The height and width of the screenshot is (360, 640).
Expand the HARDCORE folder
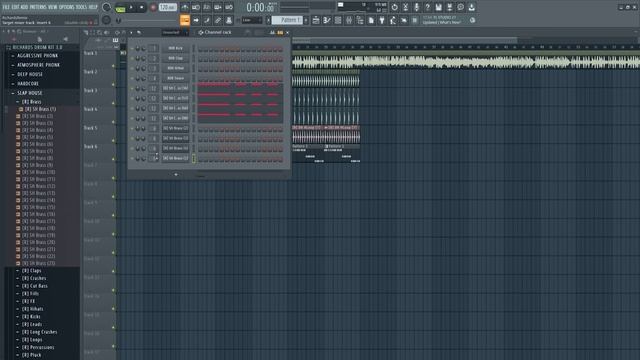pyautogui.click(x=27, y=84)
